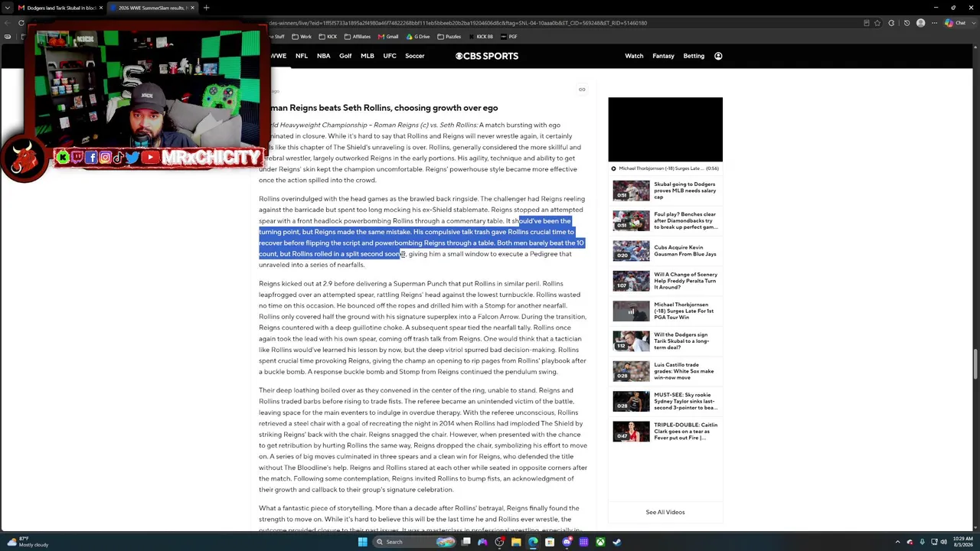Viewport: 980px width, 551px height.
Task: Open Cubs Acquire Kevin Gausman video
Action: pyautogui.click(x=665, y=250)
